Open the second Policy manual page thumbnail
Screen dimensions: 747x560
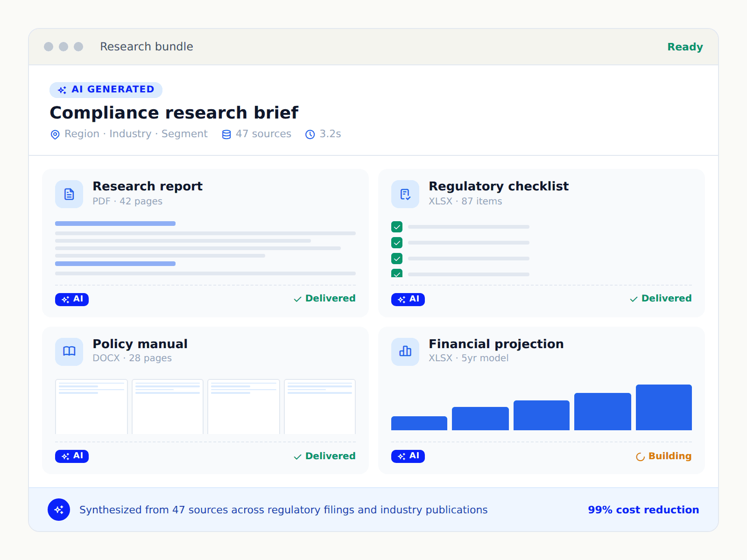tap(168, 406)
